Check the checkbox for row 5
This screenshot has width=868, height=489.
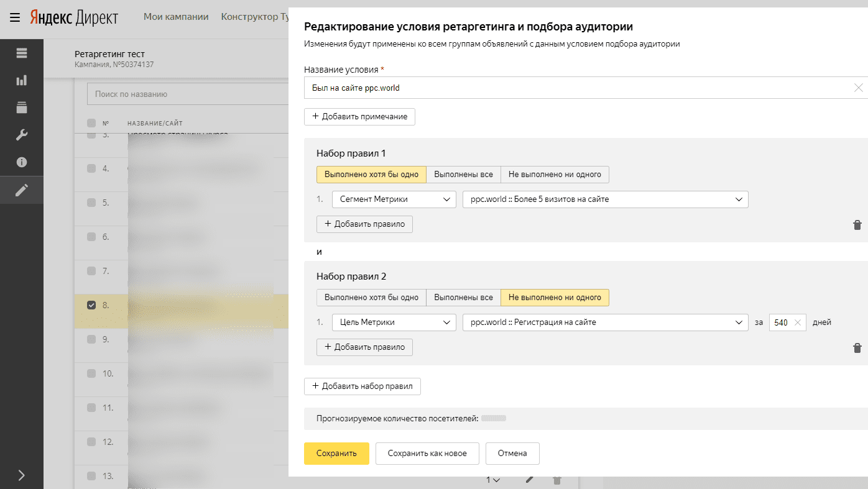pyautogui.click(x=91, y=203)
